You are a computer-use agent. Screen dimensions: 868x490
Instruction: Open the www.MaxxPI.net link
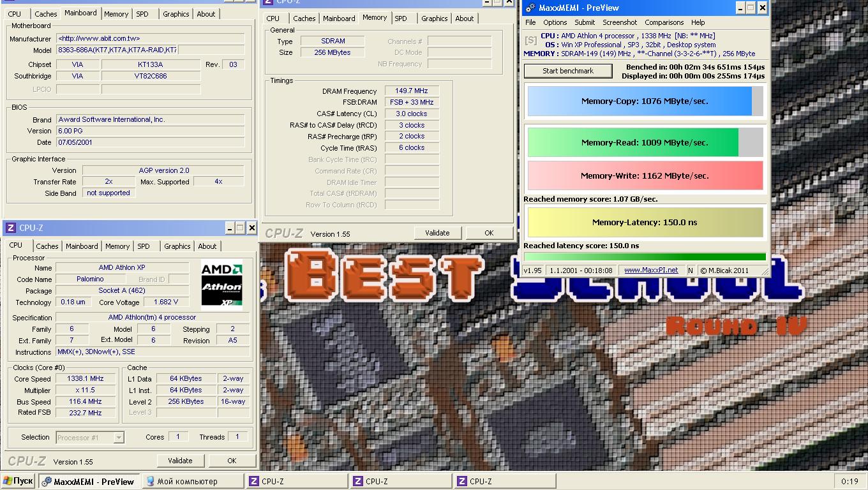pos(651,270)
